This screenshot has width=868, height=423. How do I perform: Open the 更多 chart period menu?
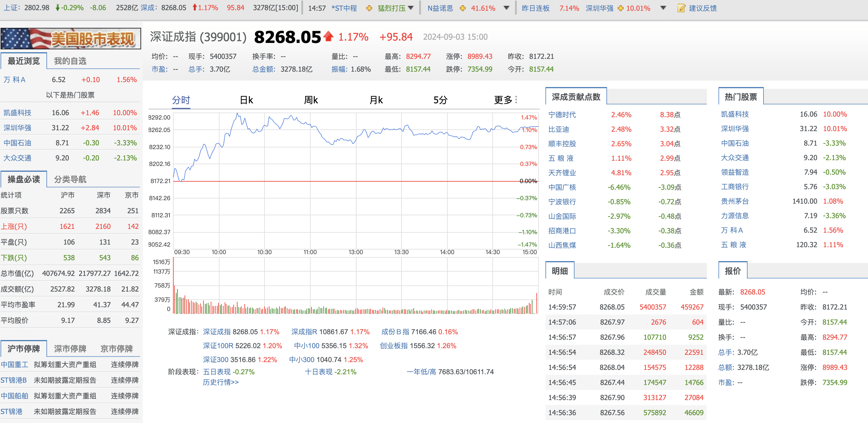point(503,100)
